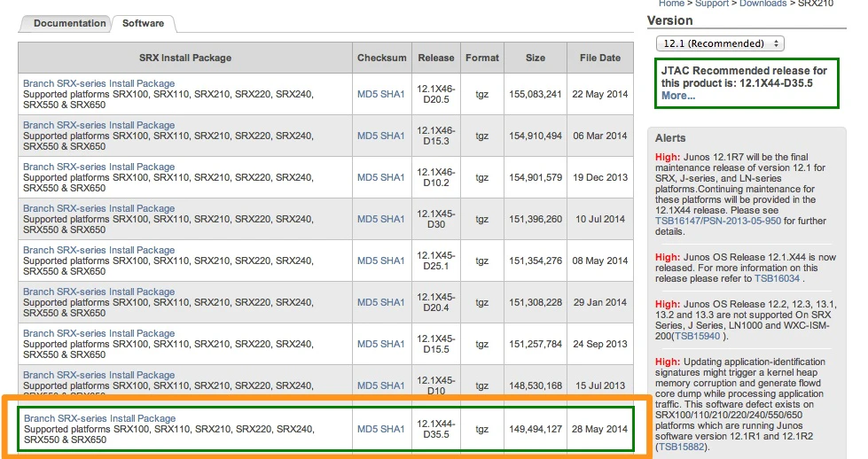Screen dimensions: 868x459
Task: Select release cell 12.1X44-D35.5
Action: tap(436, 429)
